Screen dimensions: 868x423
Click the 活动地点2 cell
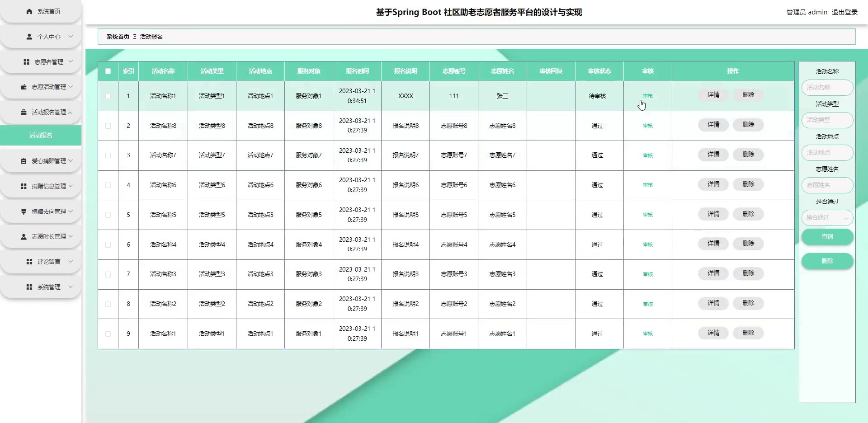pos(260,304)
